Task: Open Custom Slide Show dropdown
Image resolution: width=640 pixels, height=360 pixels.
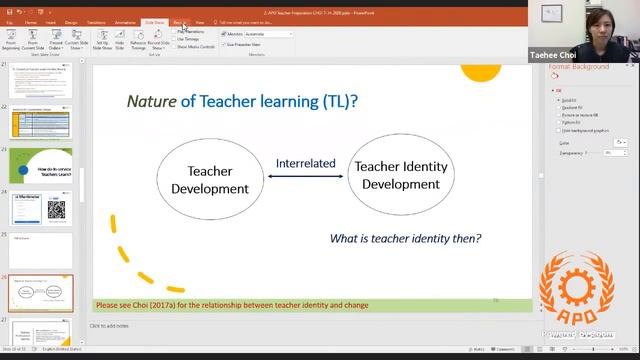Action: tap(76, 40)
